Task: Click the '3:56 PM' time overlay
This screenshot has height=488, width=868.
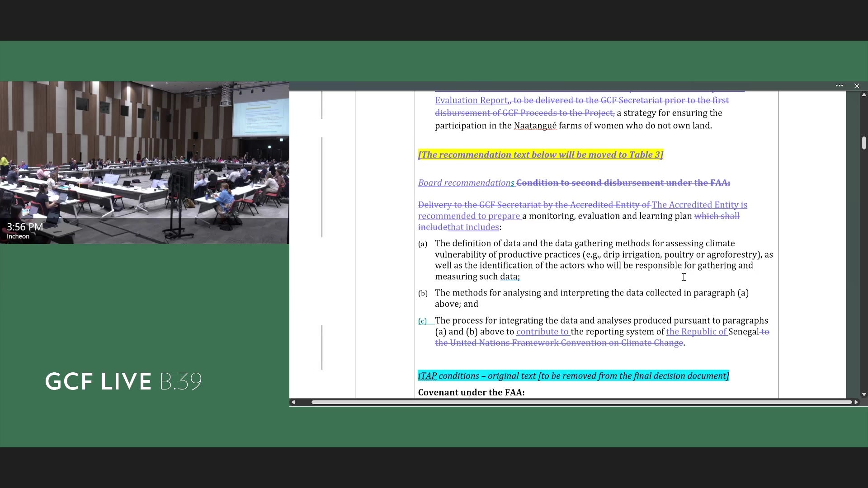Action: 25,227
